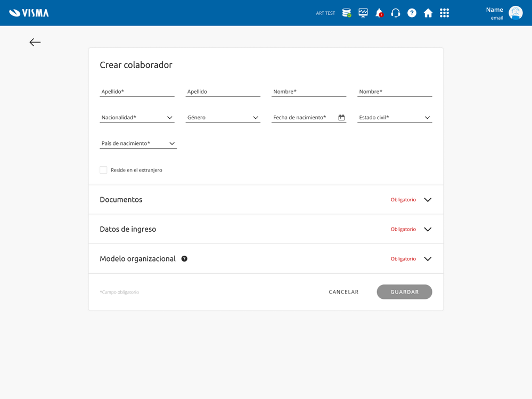The width and height of the screenshot is (532, 399).
Task: Open the Nacionalidad dropdown
Action: click(137, 117)
